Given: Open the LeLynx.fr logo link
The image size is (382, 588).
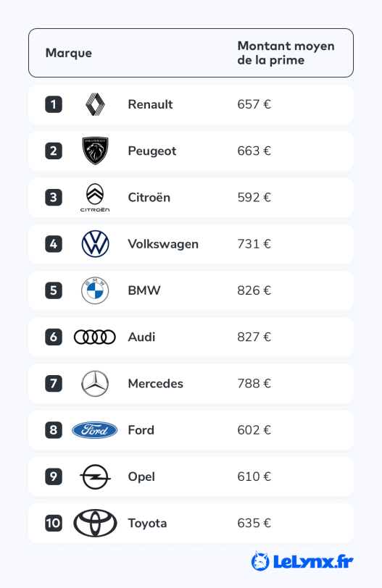Looking at the screenshot, I should [x=302, y=561].
